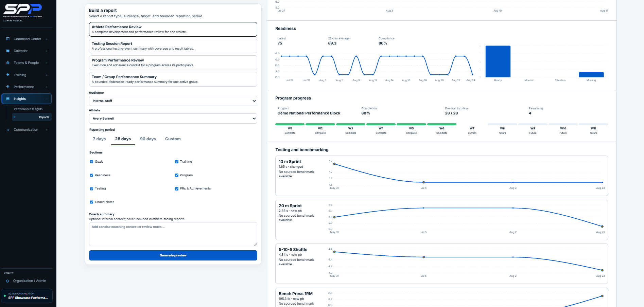
Task: Select Athlete Performance Review report type
Action: (x=173, y=29)
